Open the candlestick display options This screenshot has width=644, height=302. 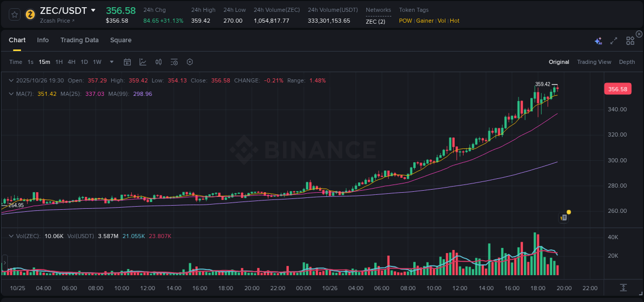pyautogui.click(x=158, y=61)
